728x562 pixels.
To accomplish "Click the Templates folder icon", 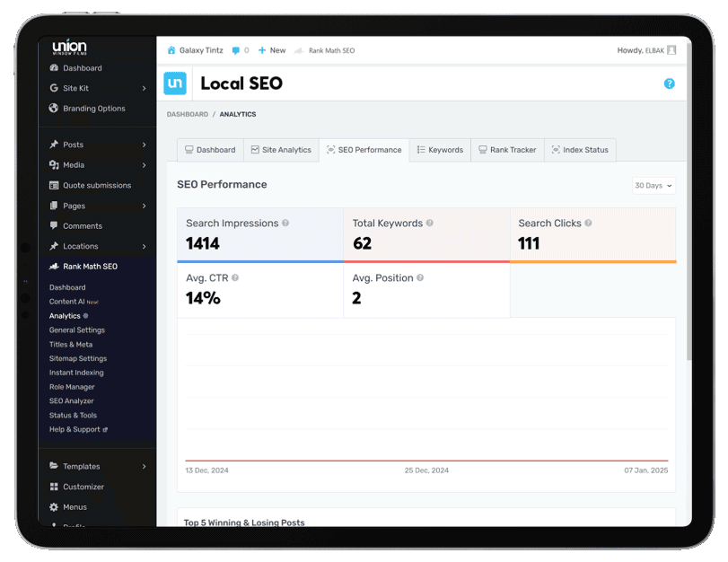I will [54, 466].
